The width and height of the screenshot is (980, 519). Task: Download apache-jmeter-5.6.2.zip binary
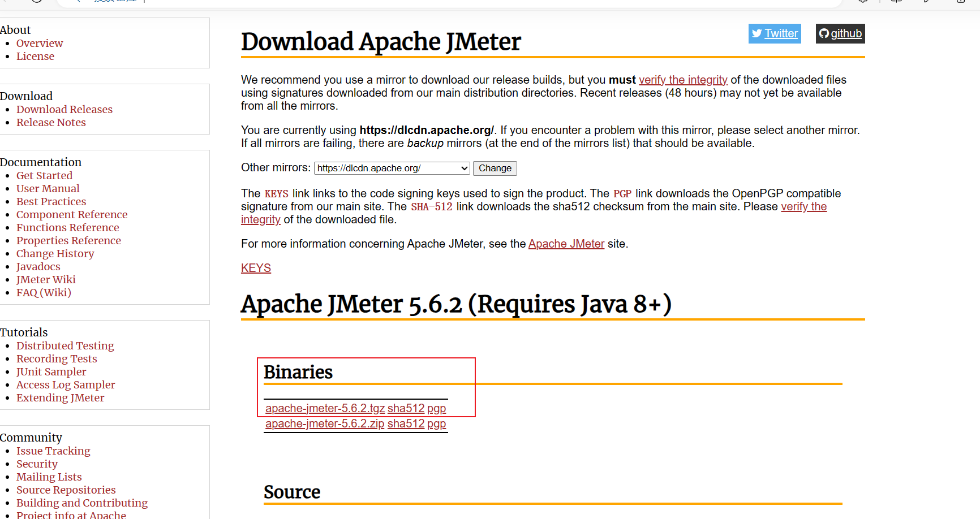click(325, 423)
